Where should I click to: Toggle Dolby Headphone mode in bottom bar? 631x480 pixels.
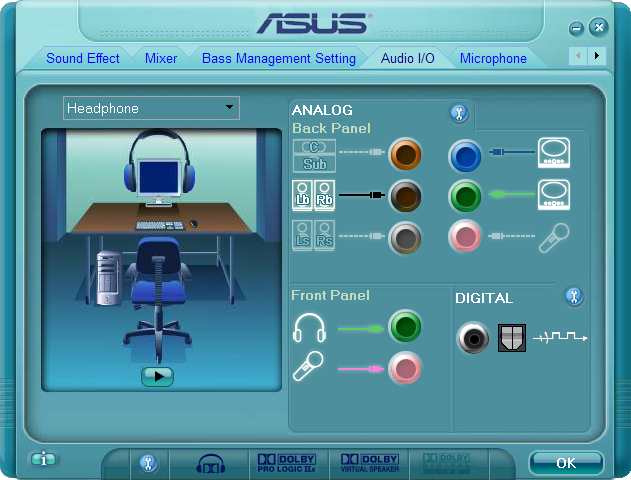point(210,464)
